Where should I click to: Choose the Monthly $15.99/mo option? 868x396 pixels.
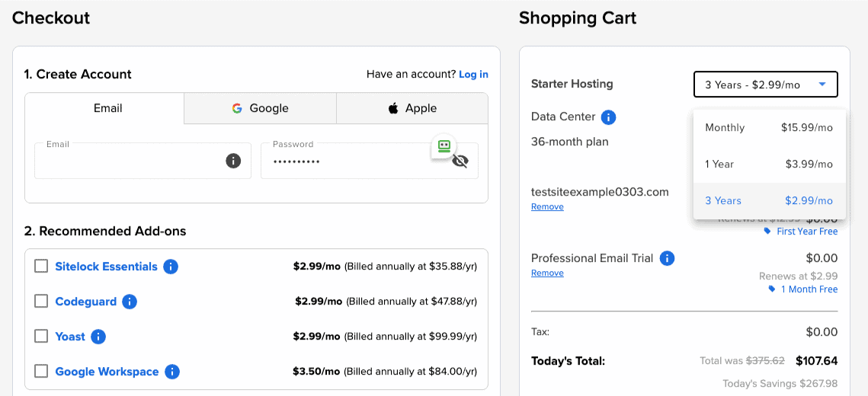point(769,128)
